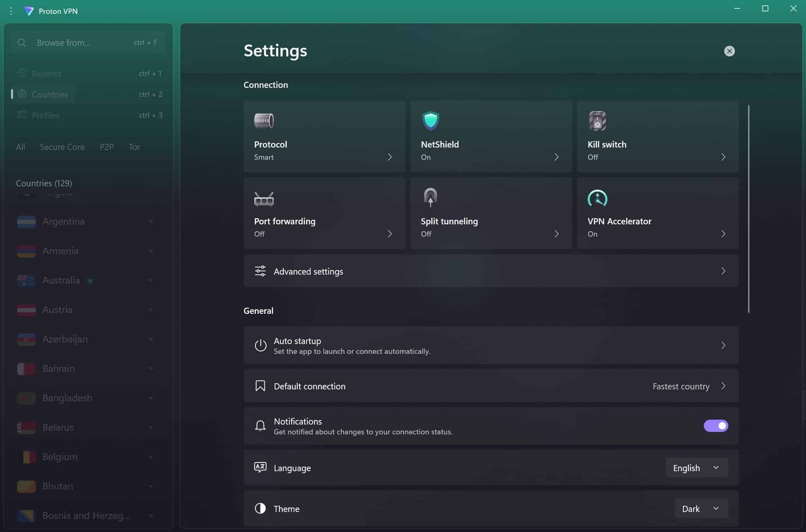Expand the Bangladesh server list arrow
The height and width of the screenshot is (532, 806).
pyautogui.click(x=150, y=398)
